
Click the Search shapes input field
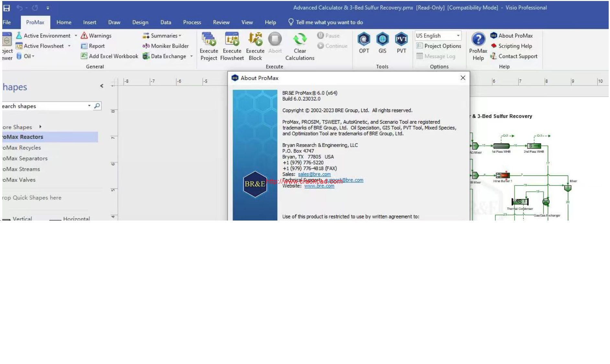[45, 106]
